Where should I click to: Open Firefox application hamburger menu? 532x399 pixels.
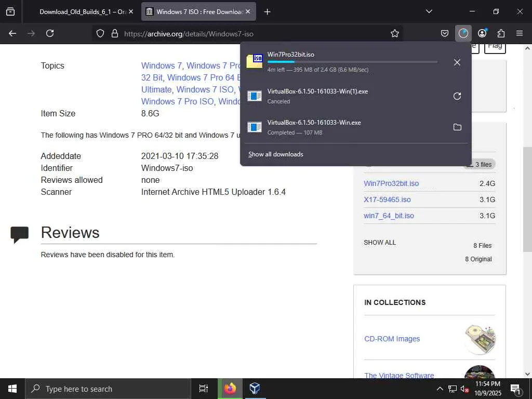520,33
